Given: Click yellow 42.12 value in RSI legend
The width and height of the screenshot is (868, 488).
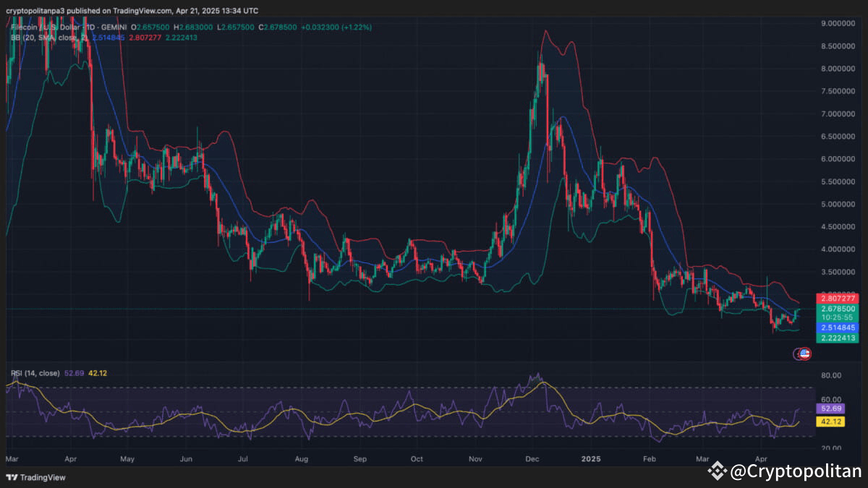Looking at the screenshot, I should tap(98, 373).
